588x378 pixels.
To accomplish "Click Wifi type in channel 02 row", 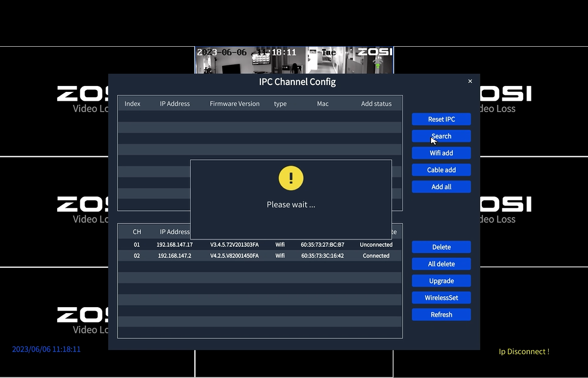I will pyautogui.click(x=280, y=256).
